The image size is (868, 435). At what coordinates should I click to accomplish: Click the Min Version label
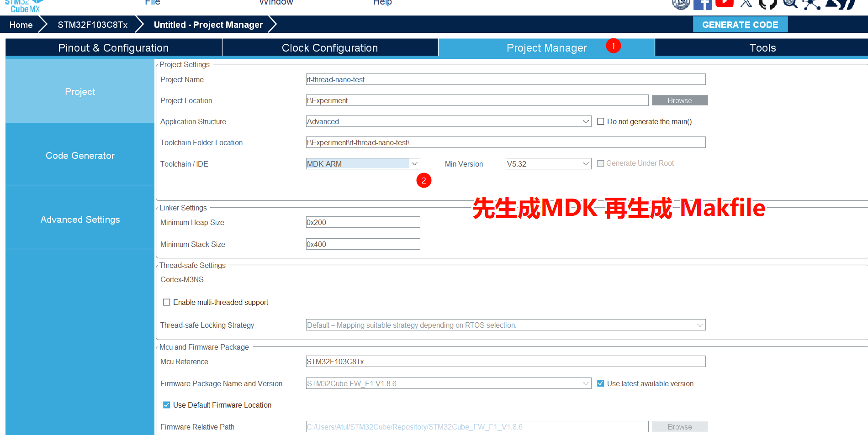pos(464,164)
